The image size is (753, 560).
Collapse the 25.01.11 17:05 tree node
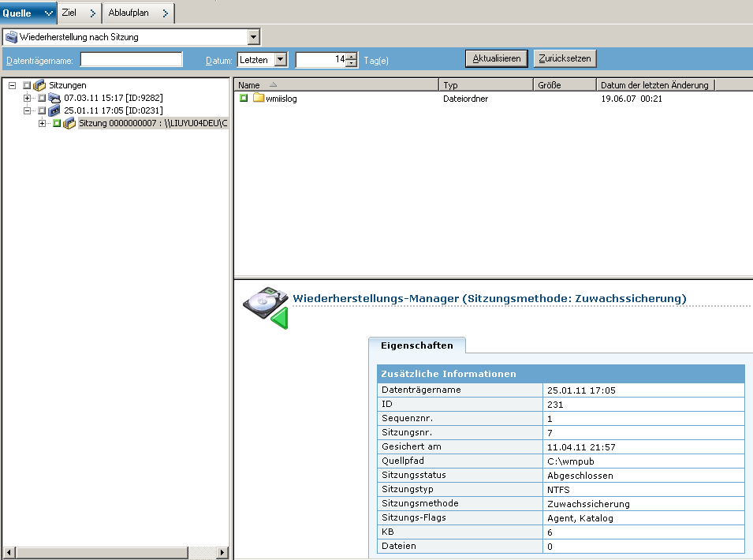click(x=28, y=110)
